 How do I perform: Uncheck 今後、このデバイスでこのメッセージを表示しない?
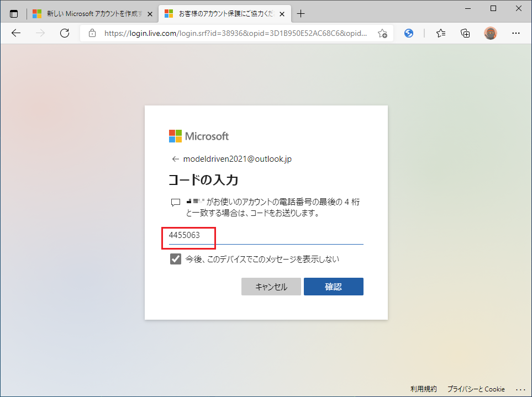[176, 259]
